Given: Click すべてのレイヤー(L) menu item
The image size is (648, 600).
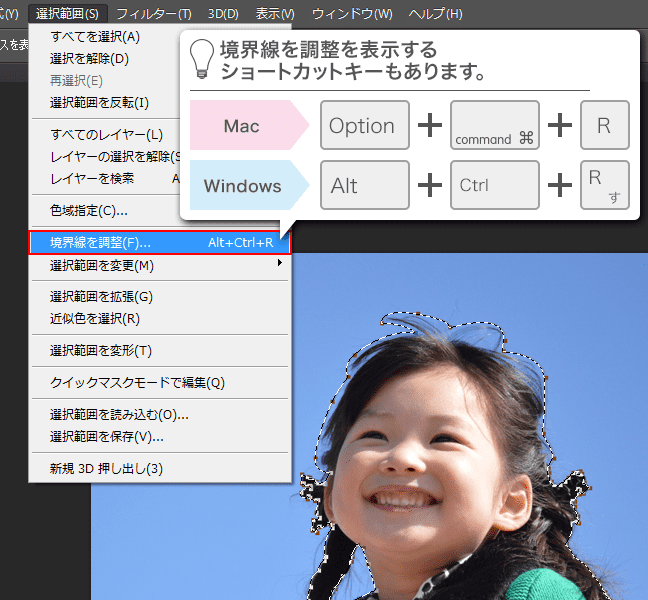Looking at the screenshot, I should 106,135.
